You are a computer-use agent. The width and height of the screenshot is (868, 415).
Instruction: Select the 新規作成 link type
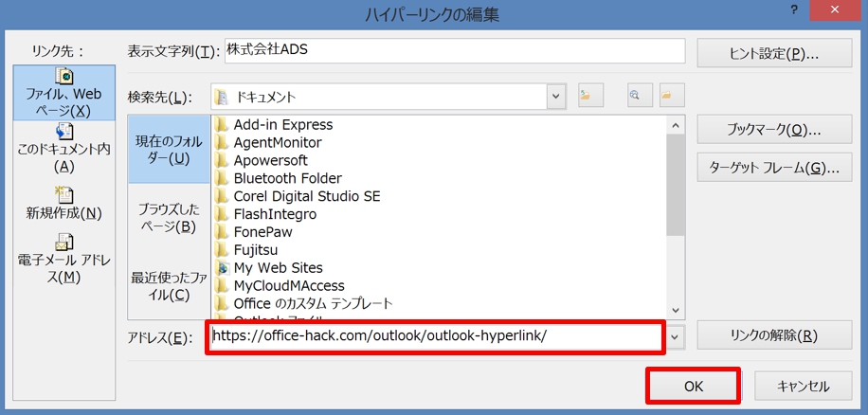[64, 204]
